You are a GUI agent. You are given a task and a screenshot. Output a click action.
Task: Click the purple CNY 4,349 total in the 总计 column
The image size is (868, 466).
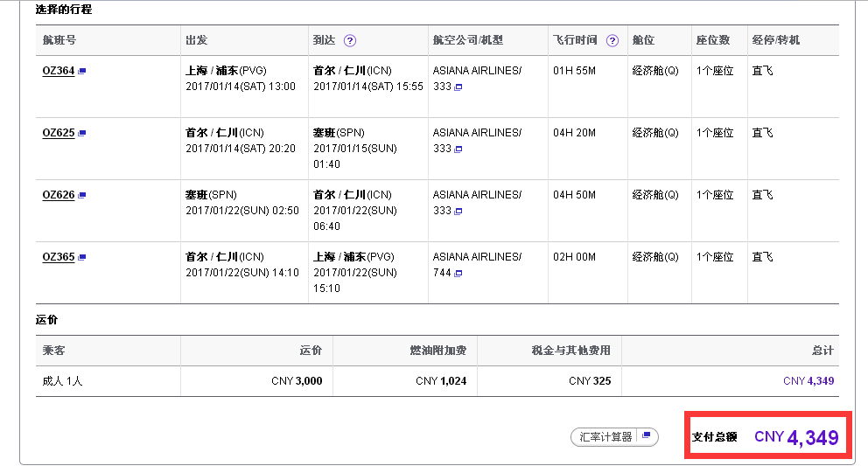pos(808,381)
